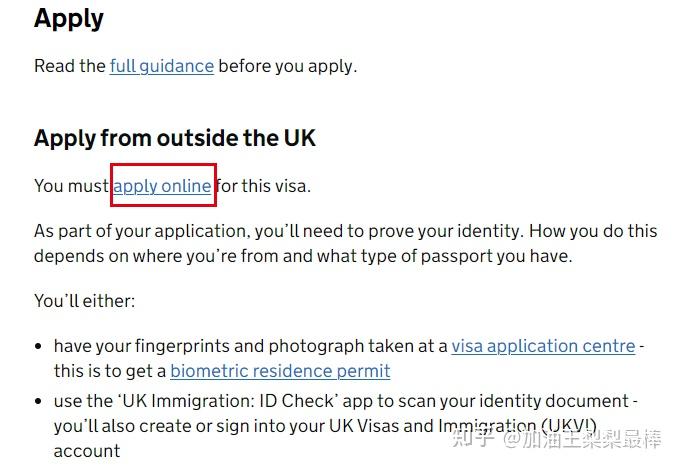Click the 'You must' text
Screen dimensions: 678x466
pos(72,186)
